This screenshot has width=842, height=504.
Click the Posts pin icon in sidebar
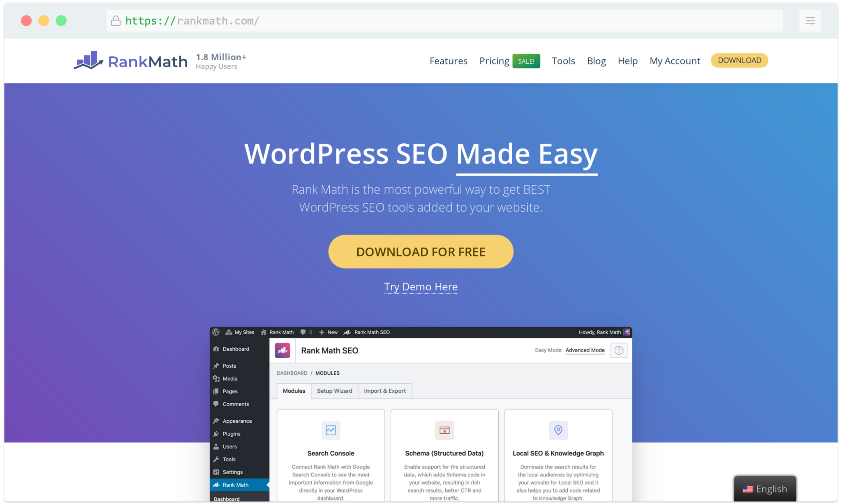click(x=216, y=366)
